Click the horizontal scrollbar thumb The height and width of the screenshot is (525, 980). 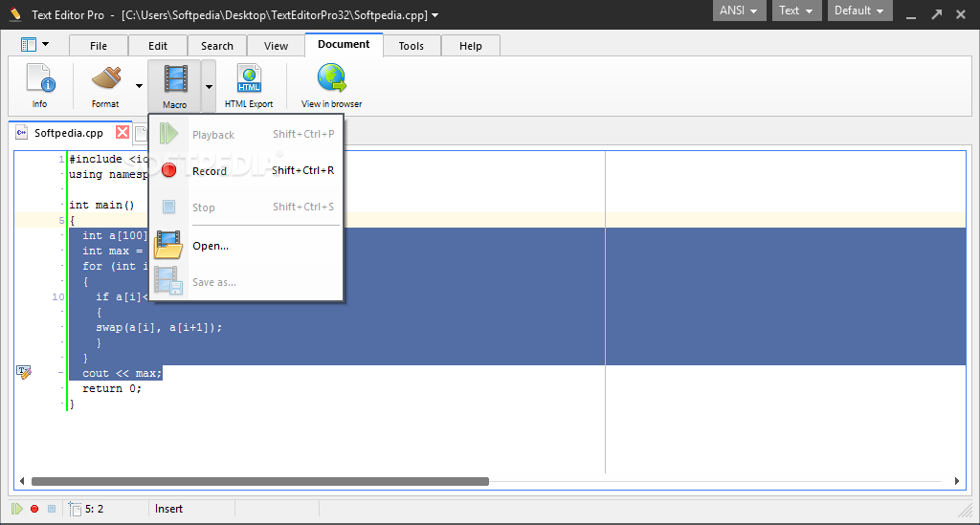point(260,481)
